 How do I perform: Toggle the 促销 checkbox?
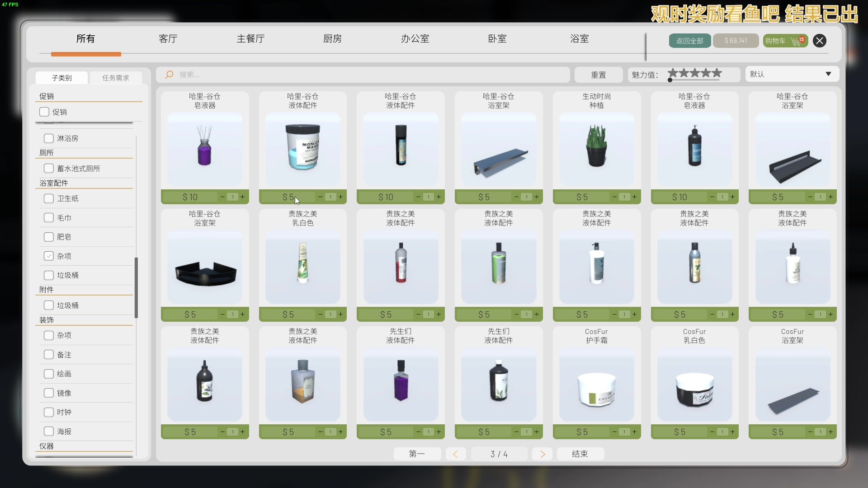coord(44,112)
